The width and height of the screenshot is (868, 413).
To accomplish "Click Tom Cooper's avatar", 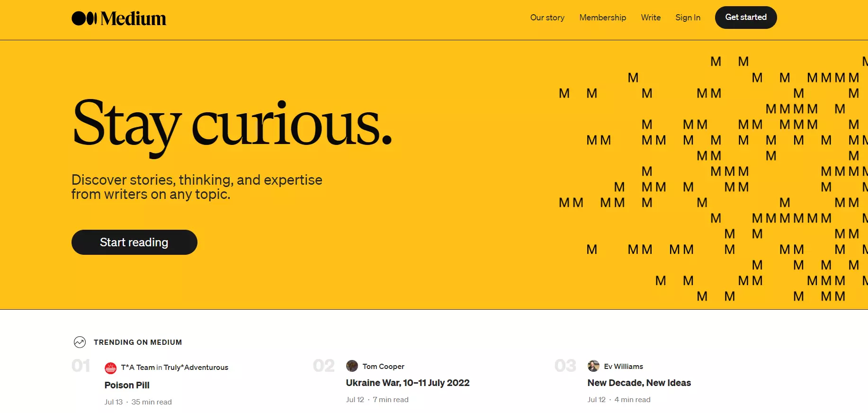I will [352, 366].
